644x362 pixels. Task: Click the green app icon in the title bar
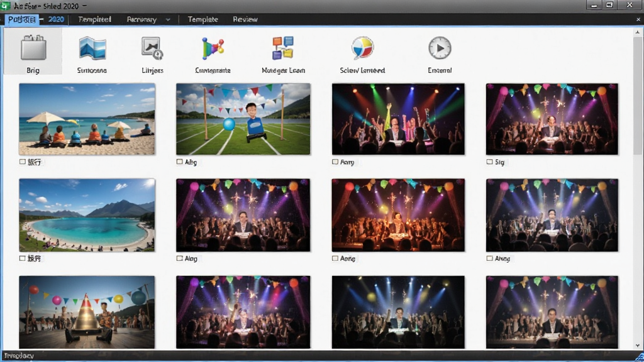tap(6, 6)
